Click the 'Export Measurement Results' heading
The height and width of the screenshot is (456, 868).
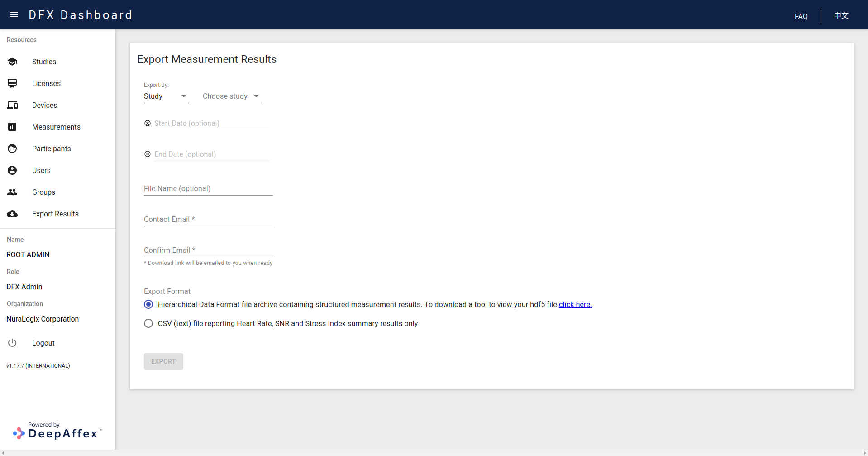(207, 59)
